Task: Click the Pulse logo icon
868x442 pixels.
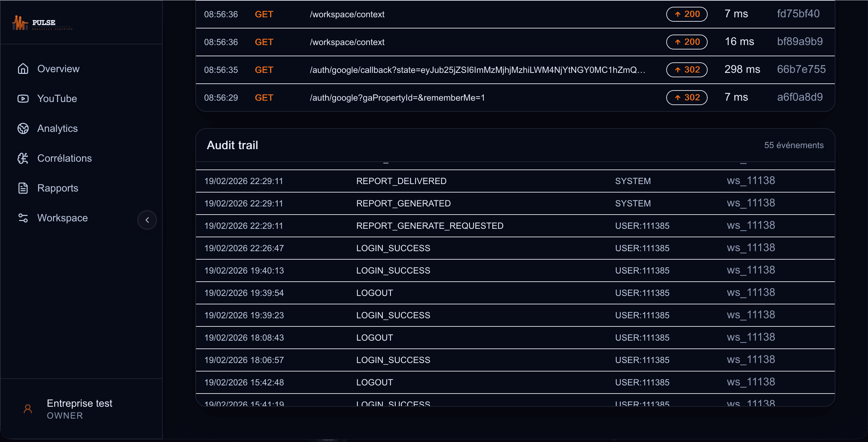Action: click(20, 23)
